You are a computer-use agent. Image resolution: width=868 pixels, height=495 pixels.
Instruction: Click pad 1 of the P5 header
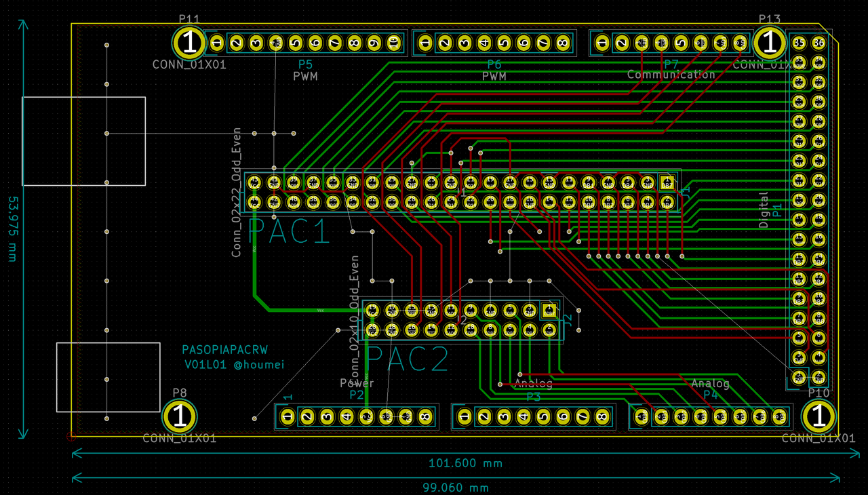[x=216, y=43]
